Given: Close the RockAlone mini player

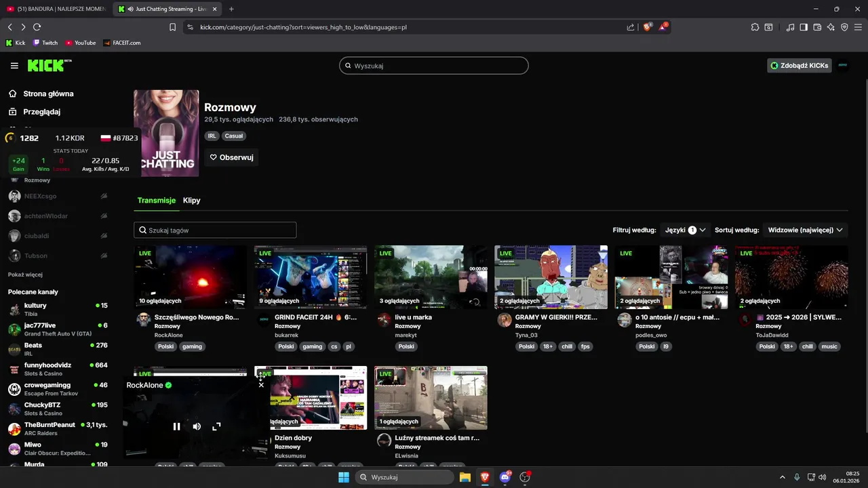Looking at the screenshot, I should (261, 385).
